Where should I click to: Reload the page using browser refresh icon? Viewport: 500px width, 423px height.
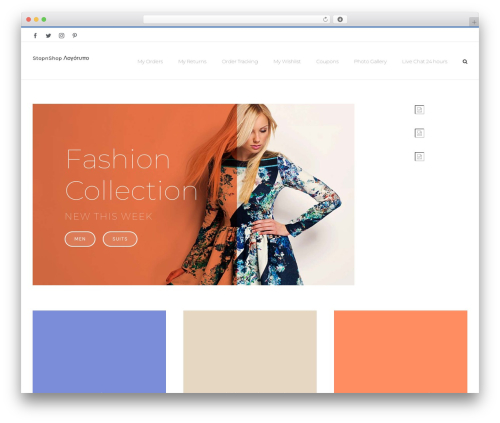point(325,20)
